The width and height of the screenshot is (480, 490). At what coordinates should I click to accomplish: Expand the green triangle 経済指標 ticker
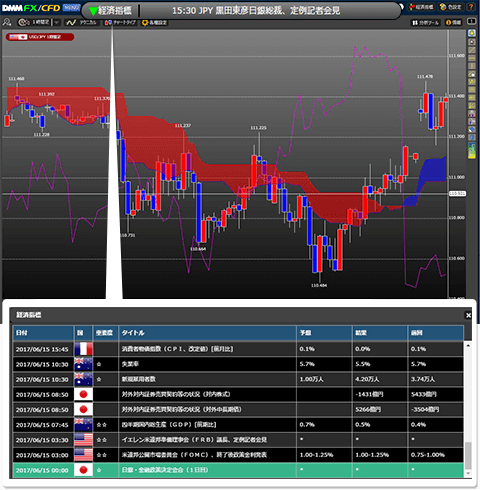coord(111,11)
